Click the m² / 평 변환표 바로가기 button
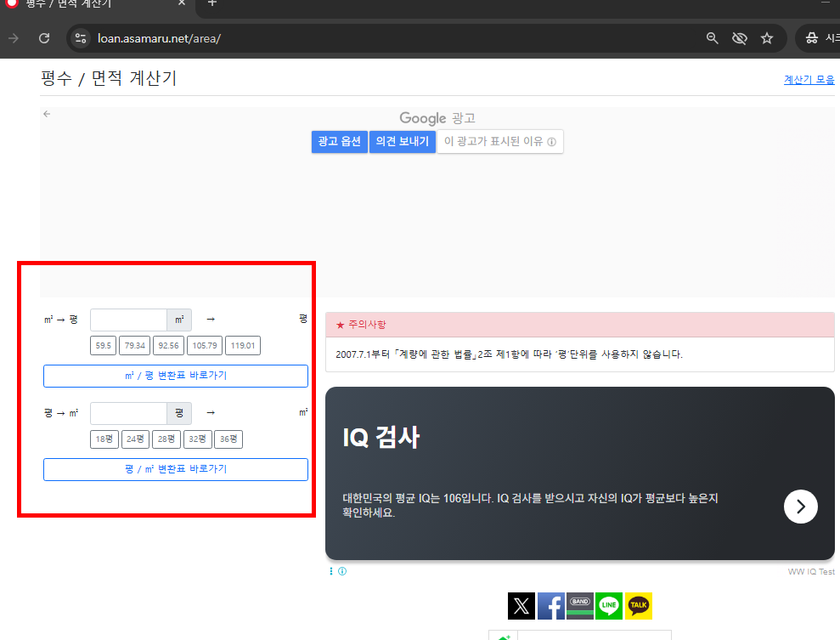 click(175, 376)
